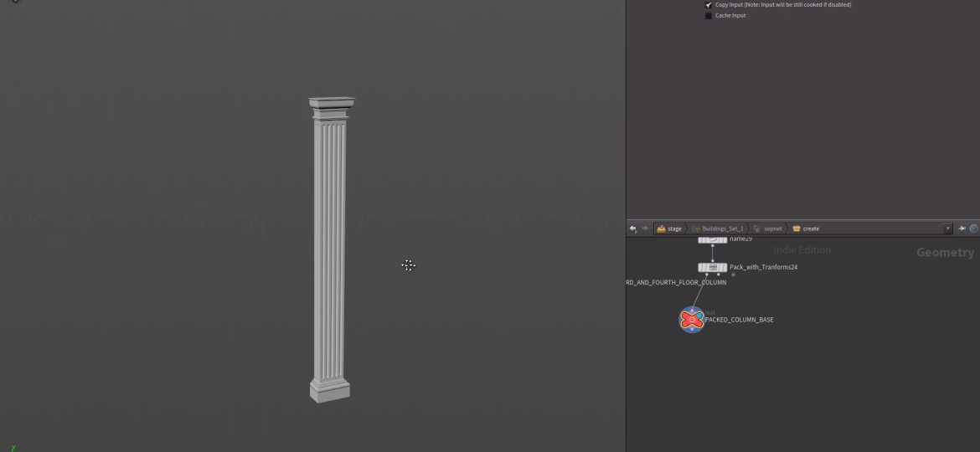The image size is (980, 452).
Task: Click the Pack_with_Tranforms24 node label
Action: (x=763, y=268)
